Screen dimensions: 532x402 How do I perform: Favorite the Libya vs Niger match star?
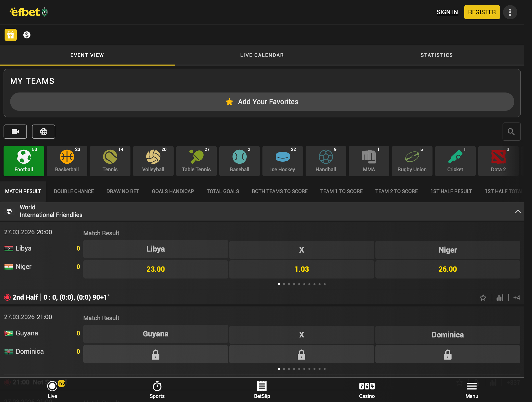coord(483,298)
